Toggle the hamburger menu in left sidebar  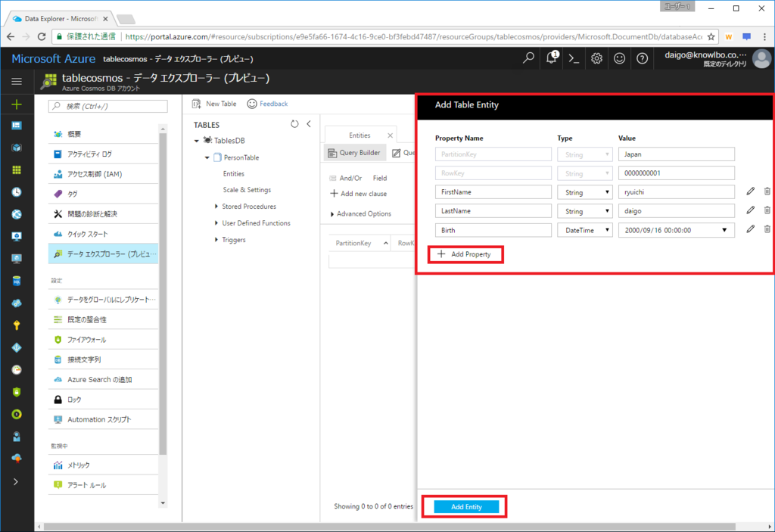pyautogui.click(x=17, y=81)
